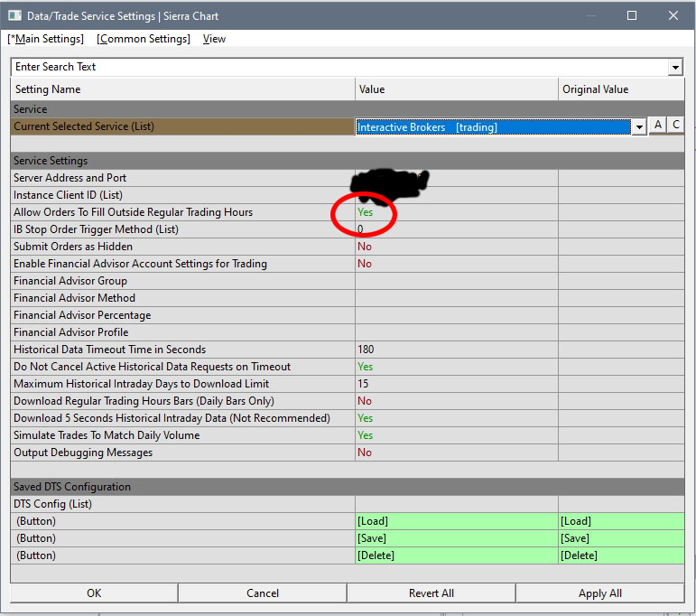Edit Maximum Historical Intraday Days value 15
This screenshot has height=616, width=696.
[x=456, y=384]
